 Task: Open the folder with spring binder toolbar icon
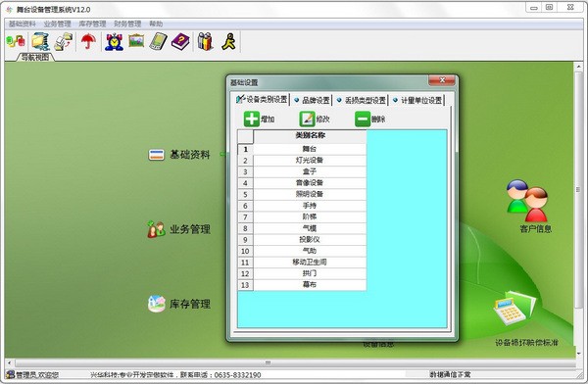click(41, 41)
